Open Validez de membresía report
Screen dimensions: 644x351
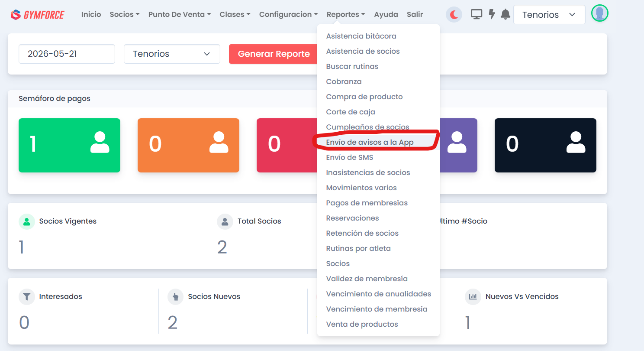click(x=378, y=279)
